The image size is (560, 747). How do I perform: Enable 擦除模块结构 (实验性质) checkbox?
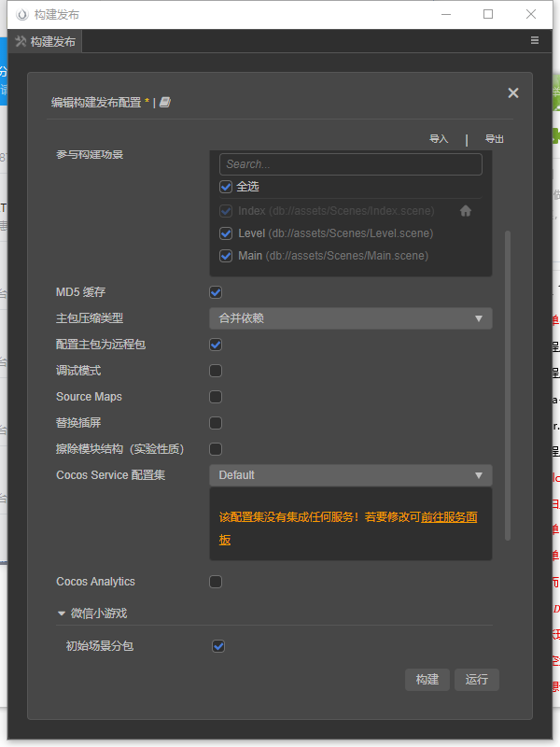[x=216, y=449]
